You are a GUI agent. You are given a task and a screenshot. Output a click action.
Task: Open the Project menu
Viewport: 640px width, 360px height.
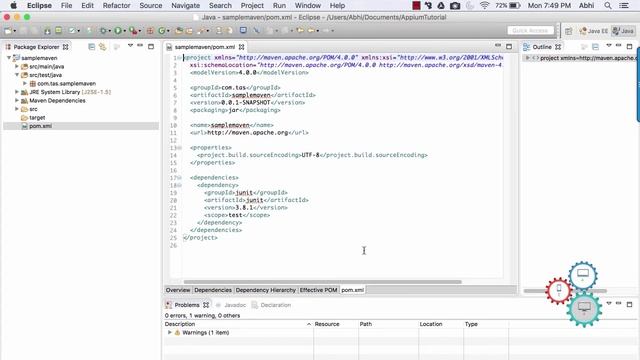252,6
